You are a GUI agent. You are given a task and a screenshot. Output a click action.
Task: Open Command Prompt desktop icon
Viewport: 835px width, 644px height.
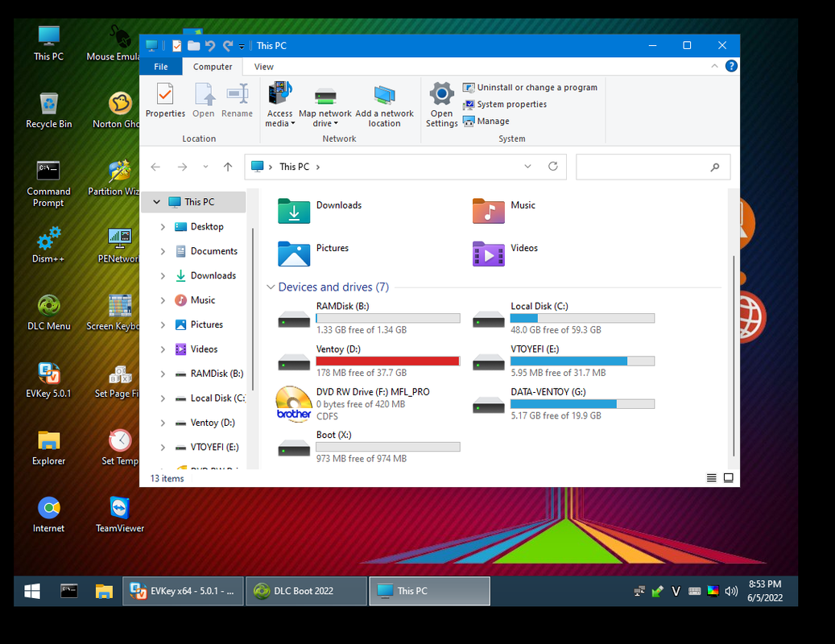pos(48,184)
